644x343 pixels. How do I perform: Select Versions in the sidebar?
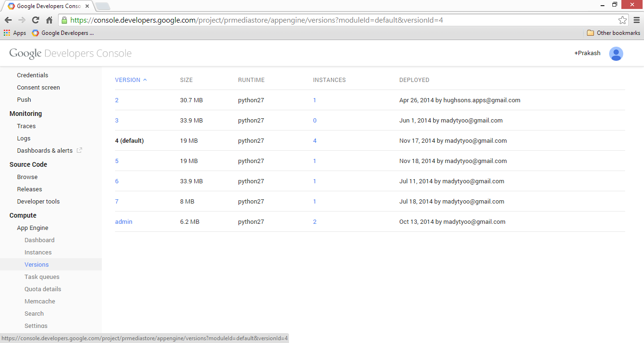37,265
